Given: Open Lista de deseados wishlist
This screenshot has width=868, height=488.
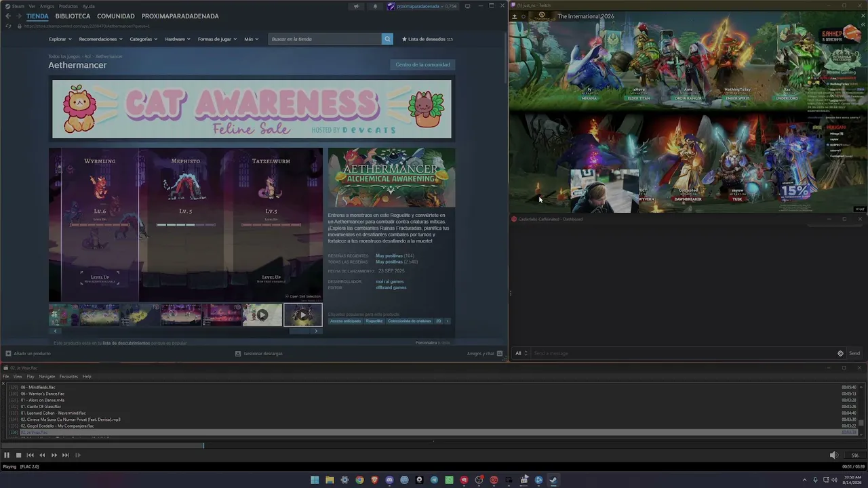Looking at the screenshot, I should coord(427,39).
